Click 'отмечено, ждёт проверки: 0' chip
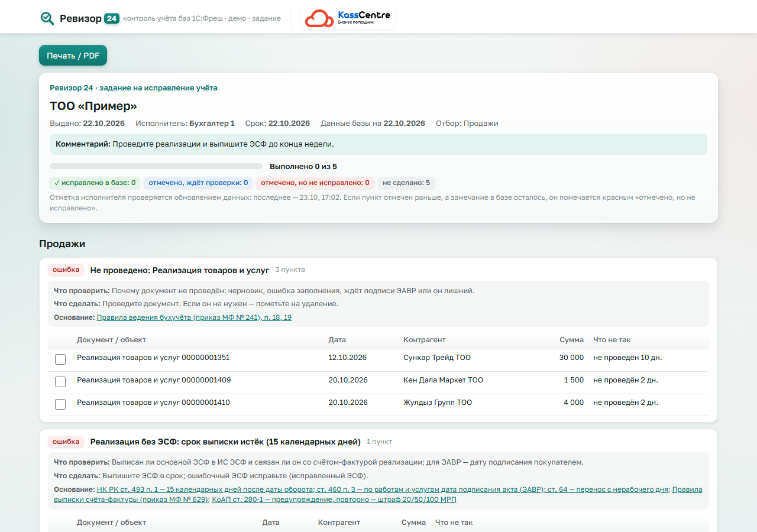 tap(198, 183)
